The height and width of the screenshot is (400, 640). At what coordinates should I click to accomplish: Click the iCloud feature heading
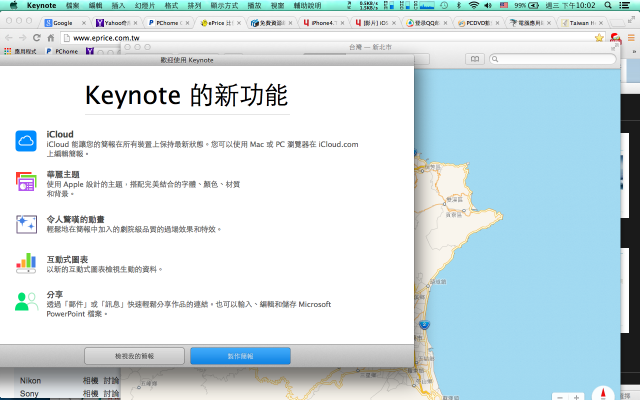[x=60, y=134]
